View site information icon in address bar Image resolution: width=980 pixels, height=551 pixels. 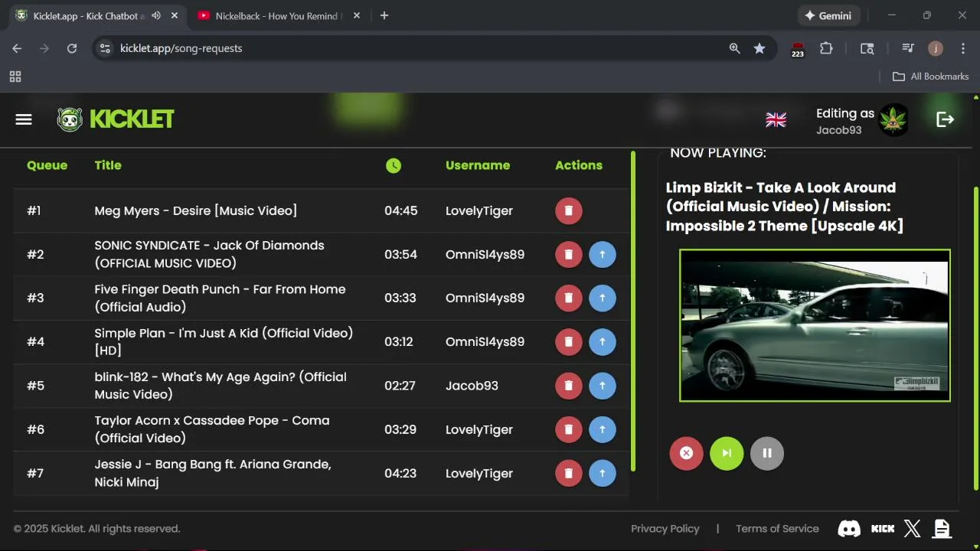pyautogui.click(x=106, y=48)
